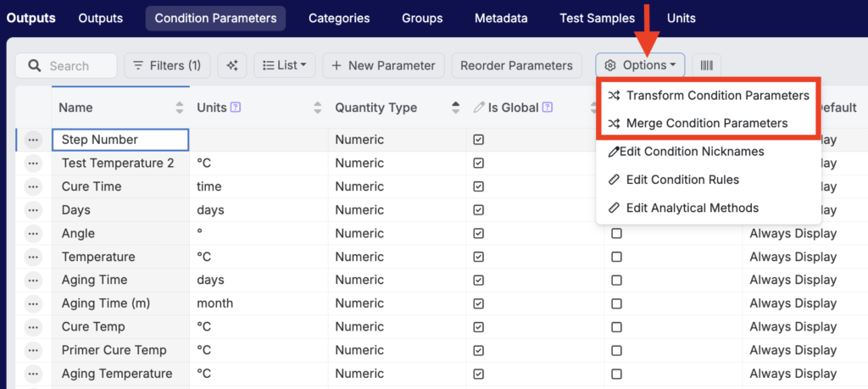Click the Aging Temperature name cell

point(120,374)
